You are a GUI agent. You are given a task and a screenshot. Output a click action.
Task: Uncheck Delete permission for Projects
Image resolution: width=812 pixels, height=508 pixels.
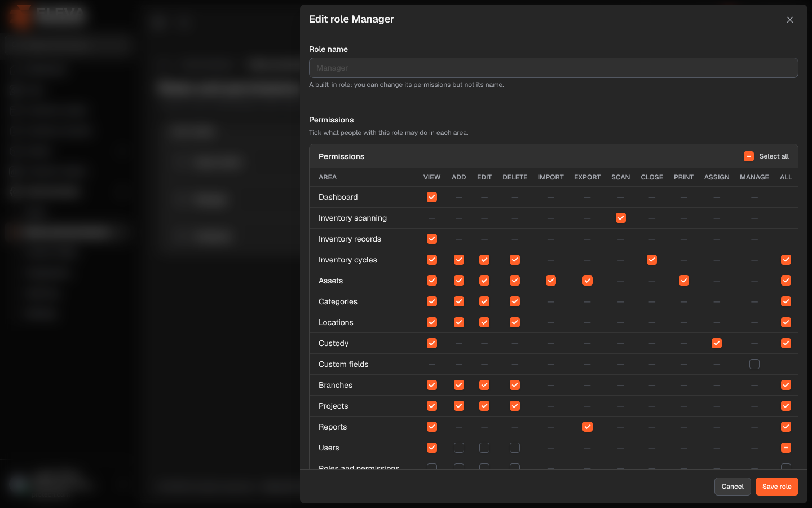515,406
